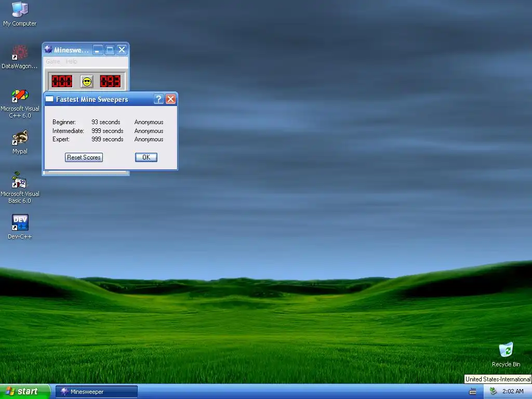Screen dimensions: 532x399
Task: Select the DataWagon desktop shortcut
Action: pos(20,57)
